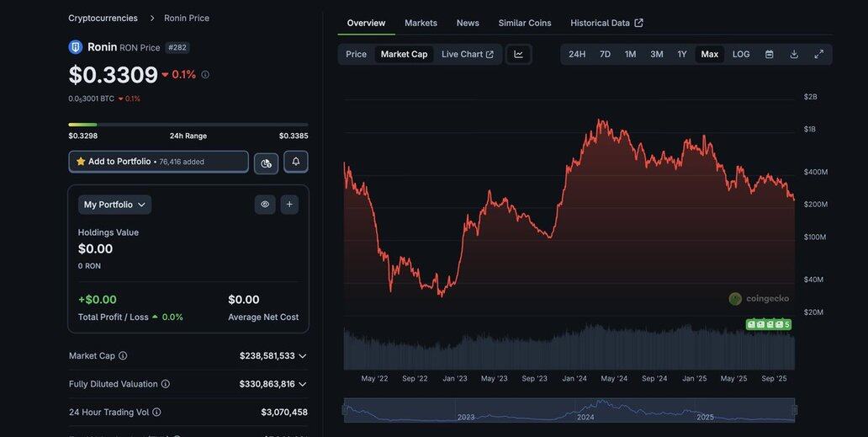Screen dimensions: 868x437
Task: Click the chart range navigator's left handle
Action: pyautogui.click(x=344, y=410)
